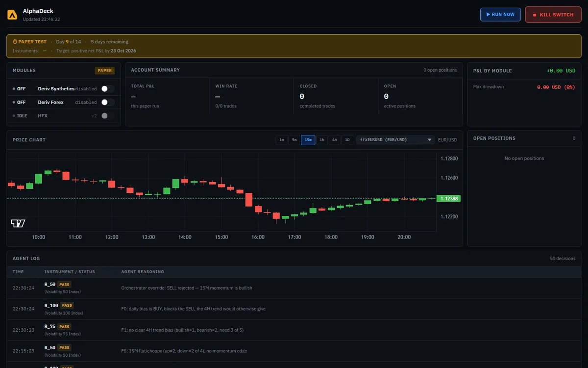Image resolution: width=588 pixels, height=368 pixels.
Task: Click the 22:15:23 log timestamp
Action: [24, 351]
